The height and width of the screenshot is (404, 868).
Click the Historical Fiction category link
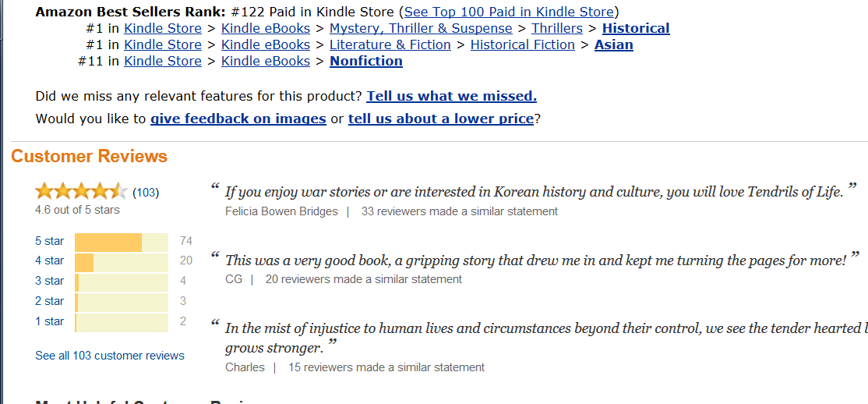point(523,45)
